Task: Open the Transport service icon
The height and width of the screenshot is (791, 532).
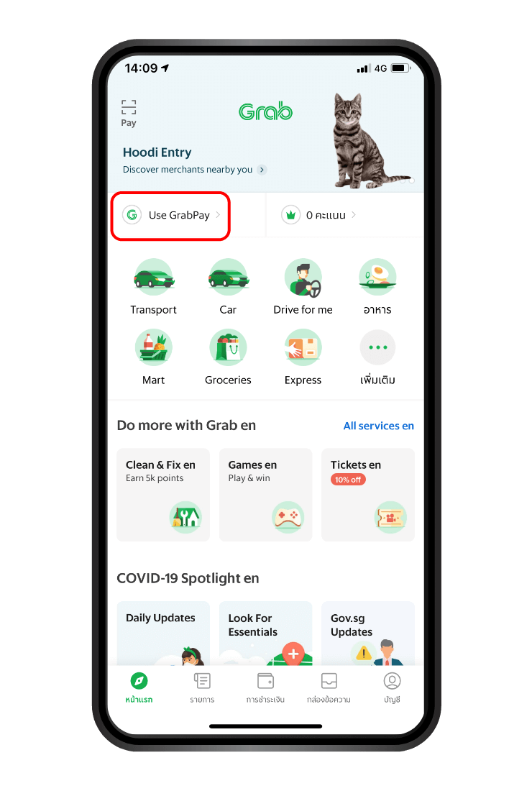Action: pyautogui.click(x=154, y=278)
